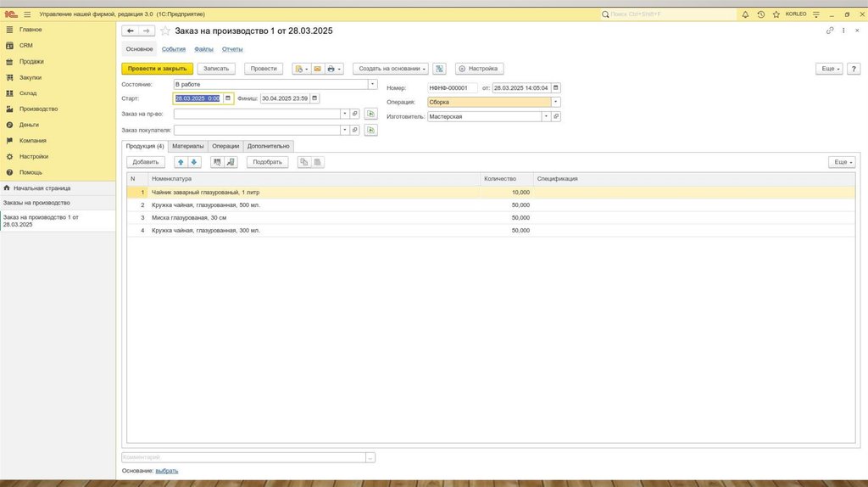This screenshot has height=487, width=868.
Task: Open the Отчеты link tab
Action: tap(232, 49)
